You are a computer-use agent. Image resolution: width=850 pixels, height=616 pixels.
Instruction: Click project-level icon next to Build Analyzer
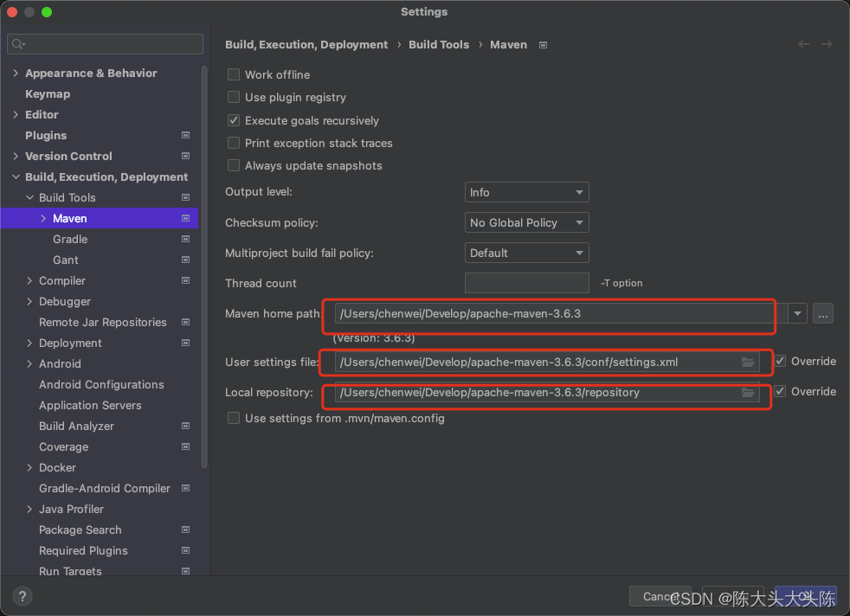(185, 426)
